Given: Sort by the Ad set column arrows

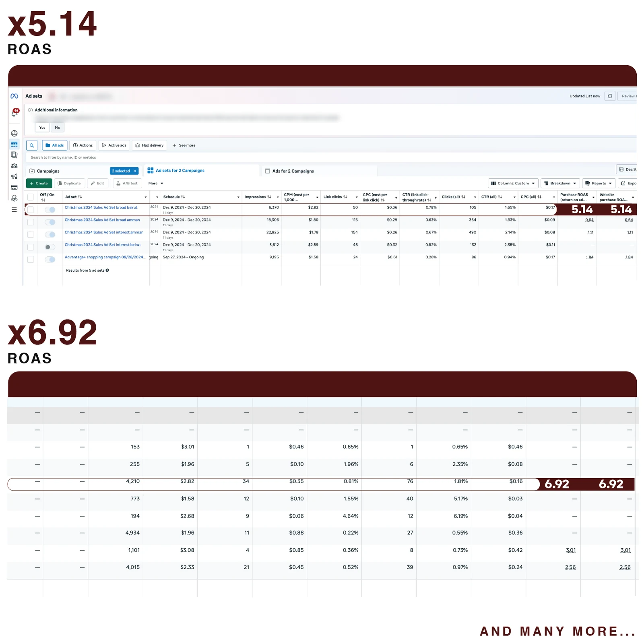Looking at the screenshot, I should pyautogui.click(x=80, y=197).
